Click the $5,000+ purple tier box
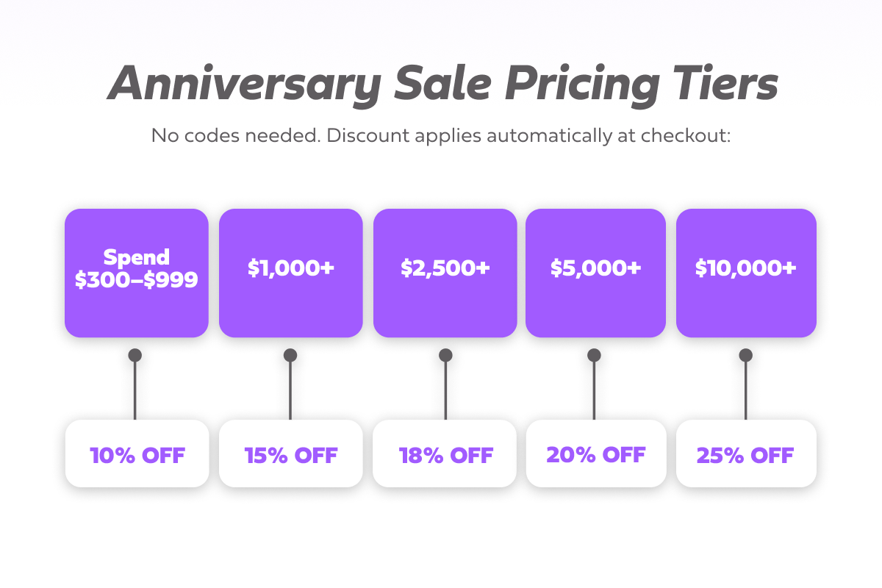The width and height of the screenshot is (882, 588). tap(595, 273)
